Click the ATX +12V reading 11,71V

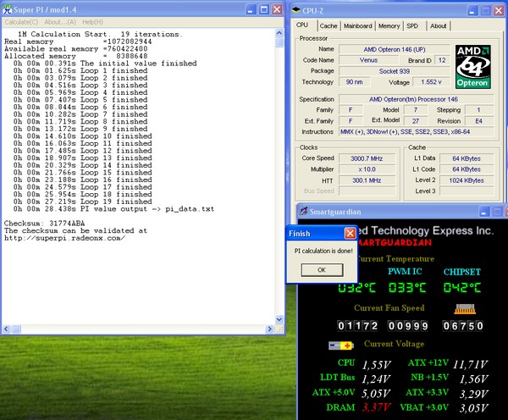coord(470,364)
